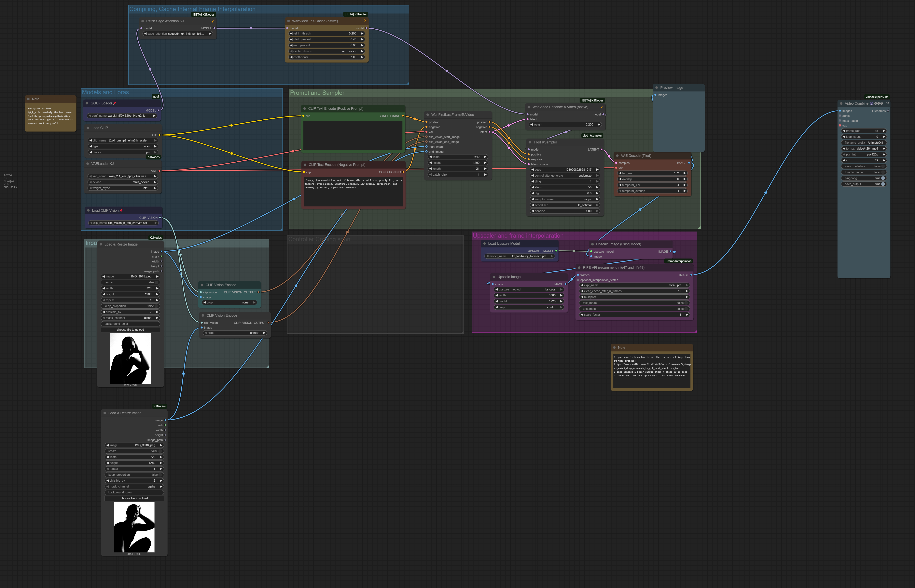Click choose file to upload for IMG_3916.jpeg

tap(134, 498)
